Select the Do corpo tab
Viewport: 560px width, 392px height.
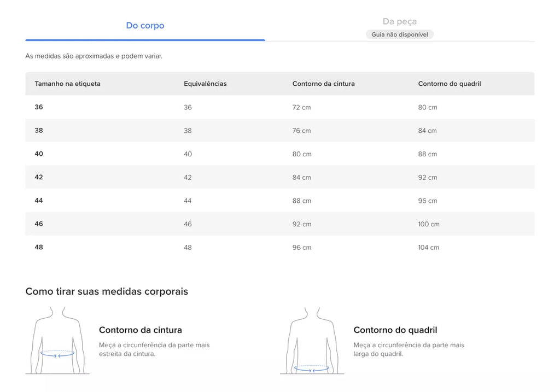tap(145, 25)
